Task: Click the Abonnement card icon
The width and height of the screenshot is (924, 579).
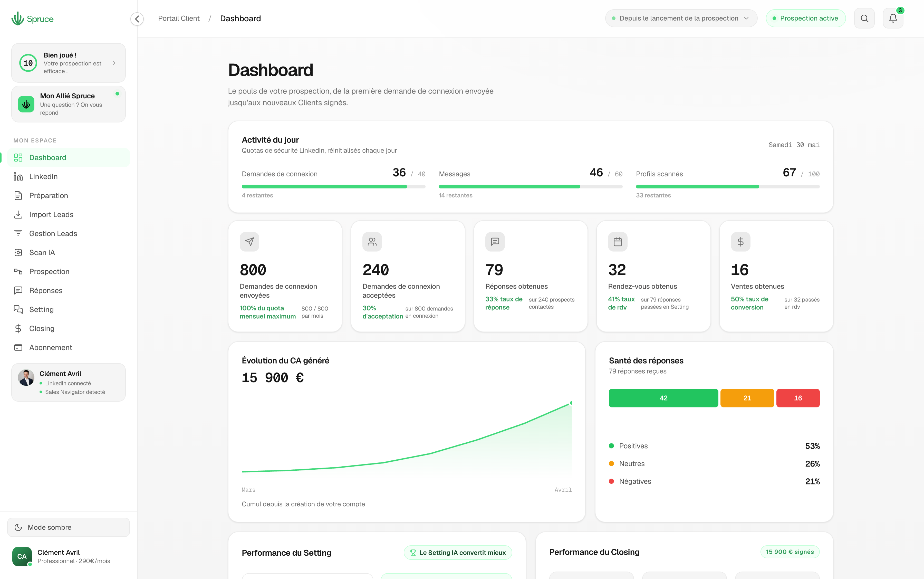Action: point(18,347)
